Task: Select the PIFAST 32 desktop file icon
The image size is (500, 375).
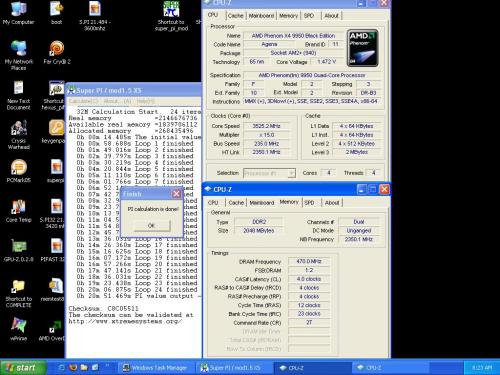Action: point(53,250)
